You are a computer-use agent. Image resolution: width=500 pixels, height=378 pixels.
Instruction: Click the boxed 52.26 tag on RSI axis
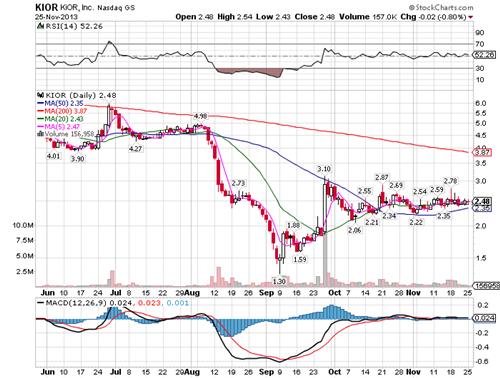pos(485,55)
